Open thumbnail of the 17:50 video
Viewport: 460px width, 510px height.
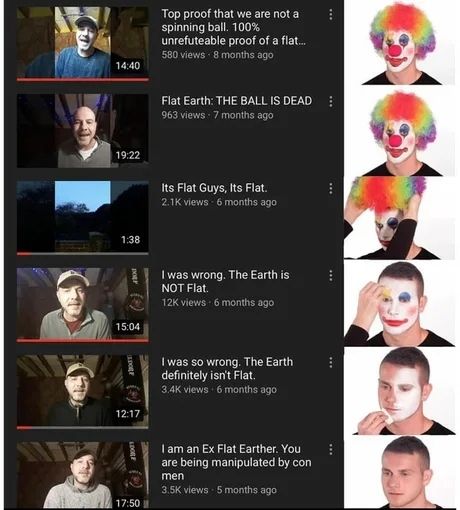pos(83,475)
